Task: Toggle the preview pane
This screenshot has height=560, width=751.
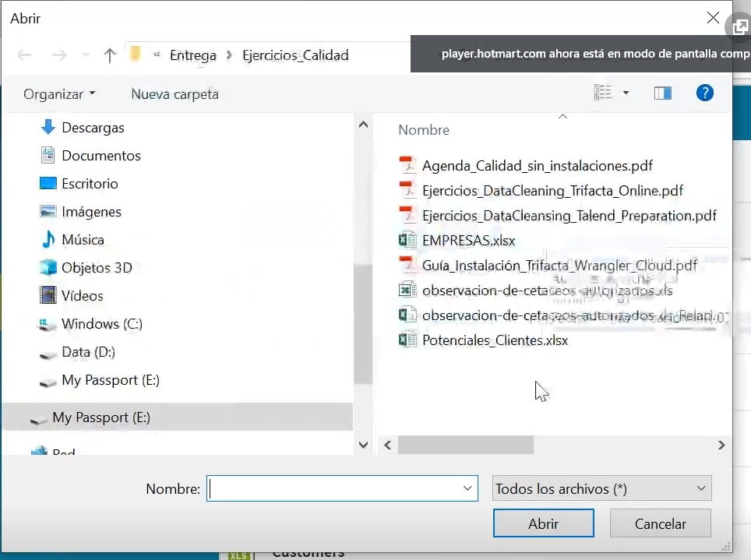Action: tap(663, 93)
